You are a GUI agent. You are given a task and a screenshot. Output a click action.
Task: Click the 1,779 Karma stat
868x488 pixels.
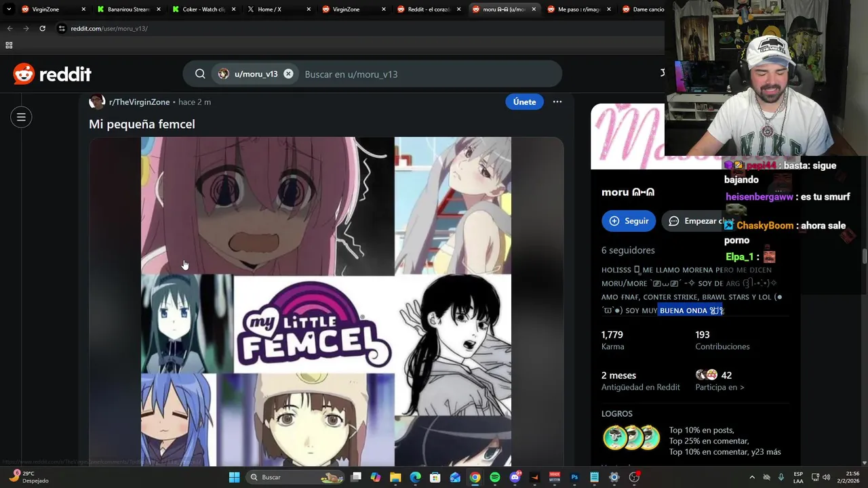[613, 340]
